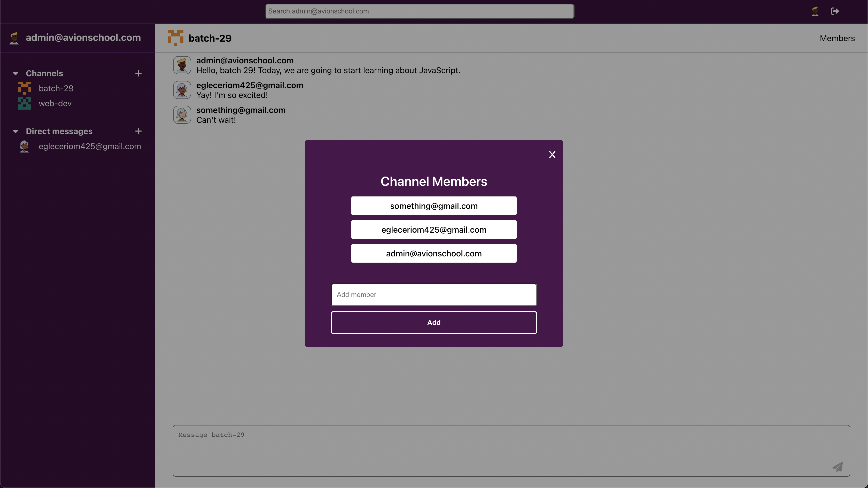868x488 pixels.
Task: Close the Channel Members dialog with X
Action: tap(552, 155)
